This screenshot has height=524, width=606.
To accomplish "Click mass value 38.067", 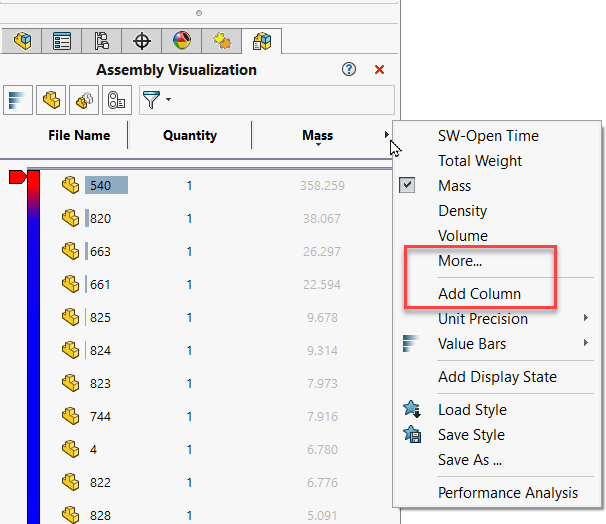I will (322, 219).
